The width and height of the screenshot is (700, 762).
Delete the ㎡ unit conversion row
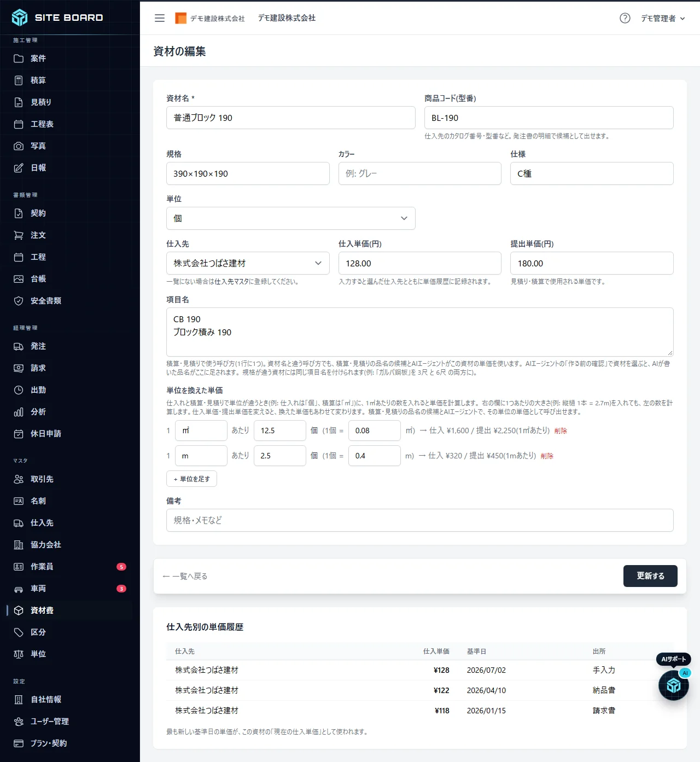[x=561, y=431]
